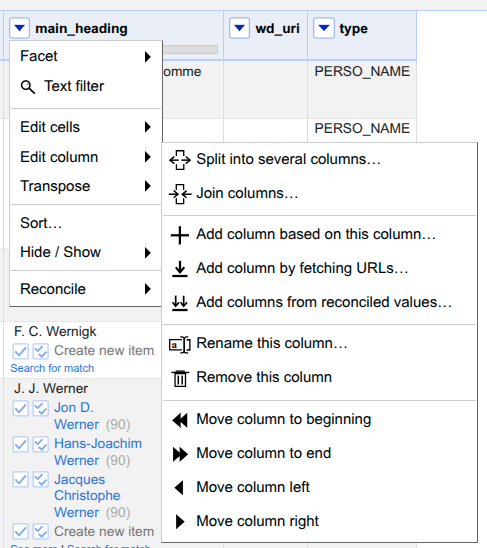Click the Rename this column icon
Viewport: 487px width, 548px height.
coord(180,345)
